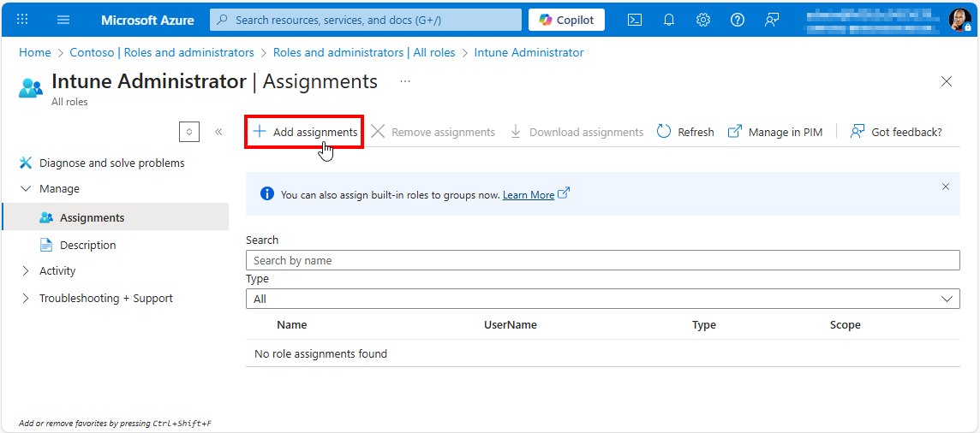This screenshot has width=980, height=433.
Task: Open Diagnose and solve problems
Action: tap(111, 163)
